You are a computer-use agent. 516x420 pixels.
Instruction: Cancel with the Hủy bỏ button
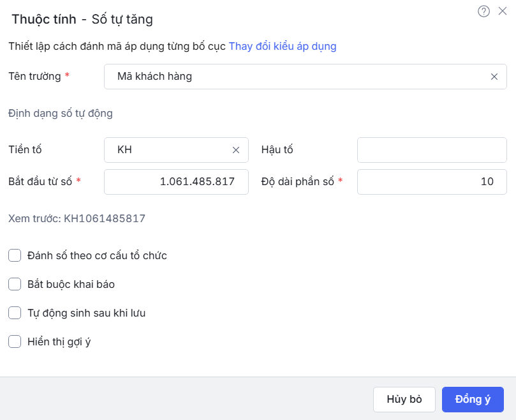pyautogui.click(x=404, y=399)
